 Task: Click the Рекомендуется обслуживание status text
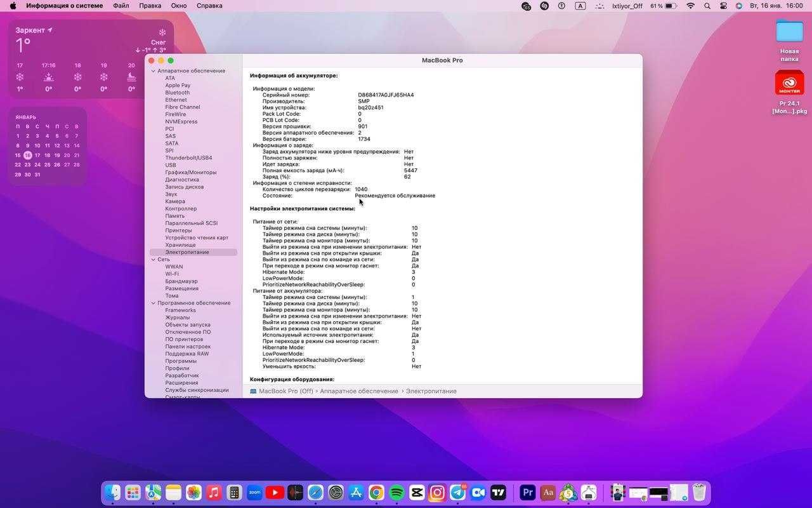pyautogui.click(x=395, y=196)
